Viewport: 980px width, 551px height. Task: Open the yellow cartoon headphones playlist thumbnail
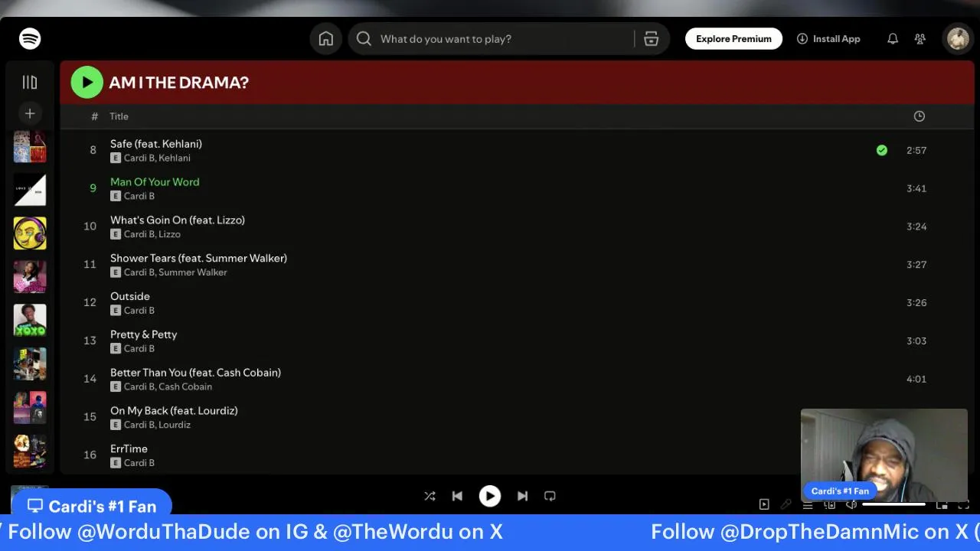(30, 233)
